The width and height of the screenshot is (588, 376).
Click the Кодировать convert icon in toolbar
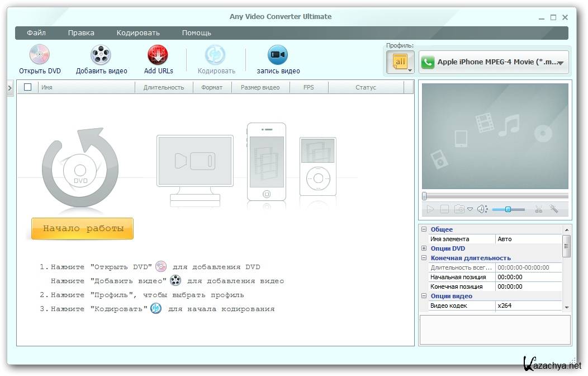(216, 55)
